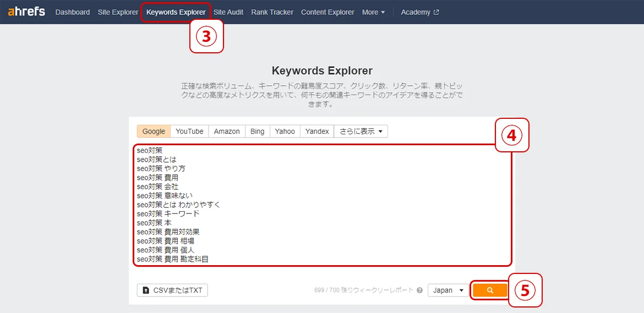Open Rank Tracker
Viewport: 644px width, 313px height.
pos(272,12)
